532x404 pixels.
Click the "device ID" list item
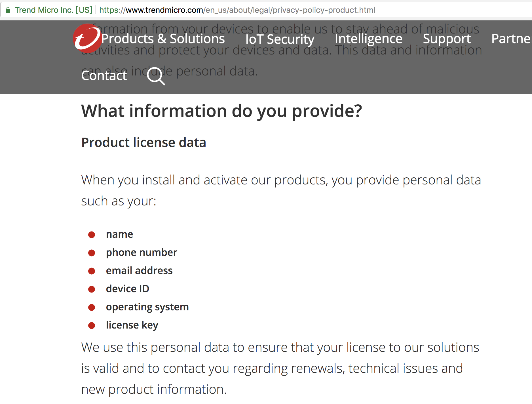128,289
